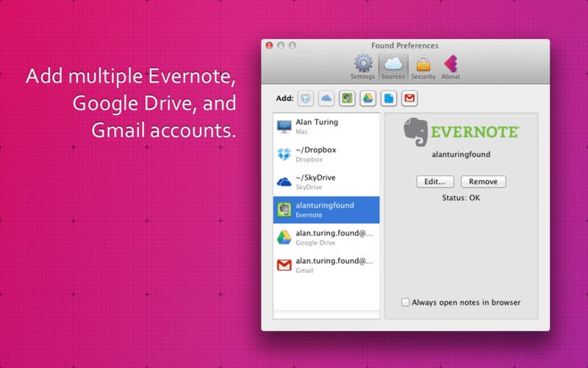Add an Evernote account

347,99
